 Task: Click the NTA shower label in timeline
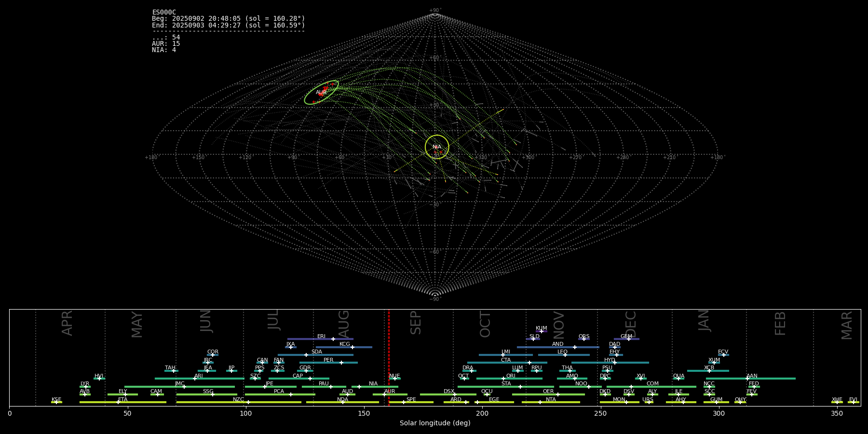(551, 400)
